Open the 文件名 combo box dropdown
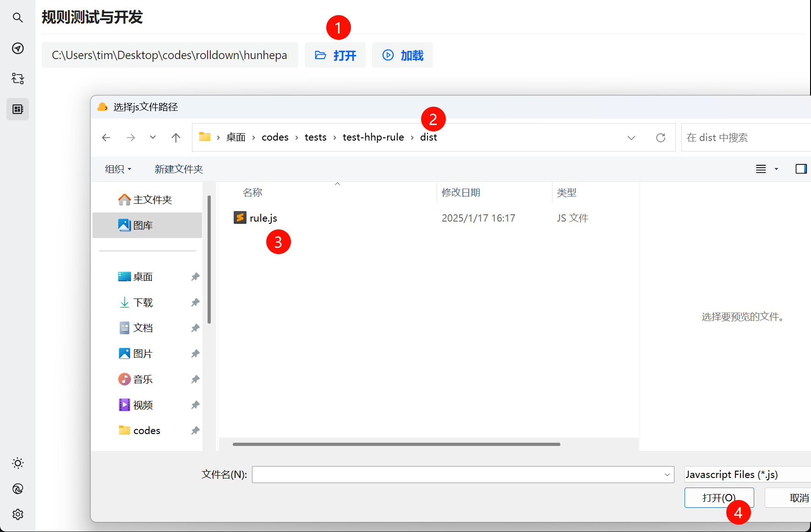Viewport: 811px width, 532px height. coord(667,475)
